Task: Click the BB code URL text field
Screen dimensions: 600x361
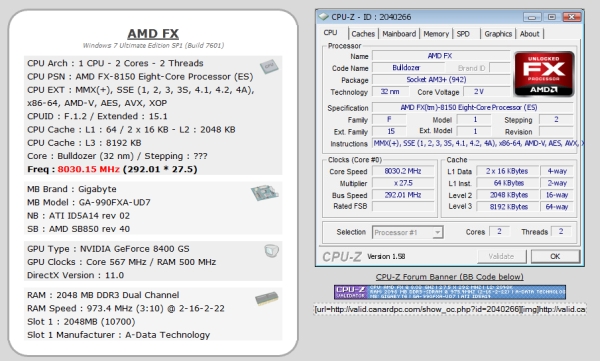Action: (x=450, y=309)
